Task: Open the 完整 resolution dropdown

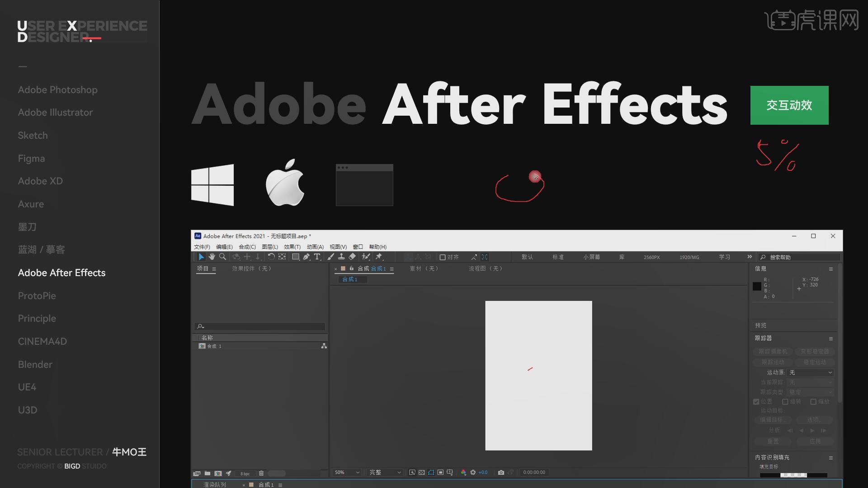Action: [x=385, y=472]
